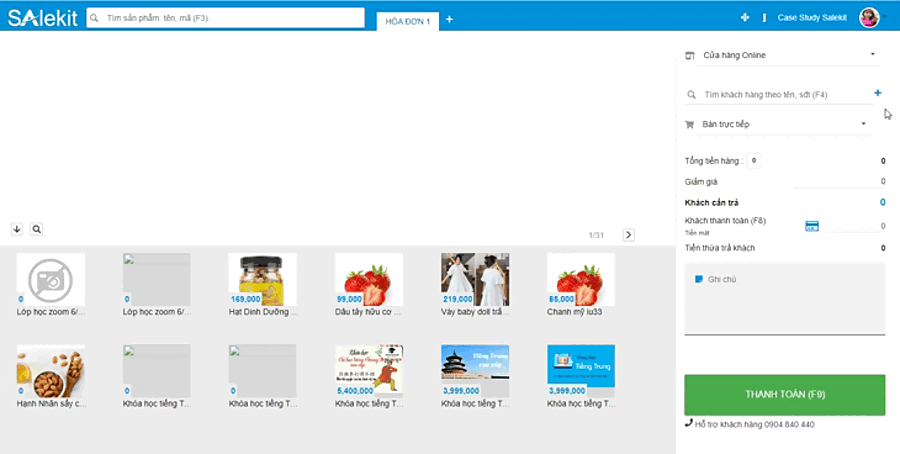
Task: Click the payment card icon beside Tiền mặt
Action: pyautogui.click(x=812, y=226)
